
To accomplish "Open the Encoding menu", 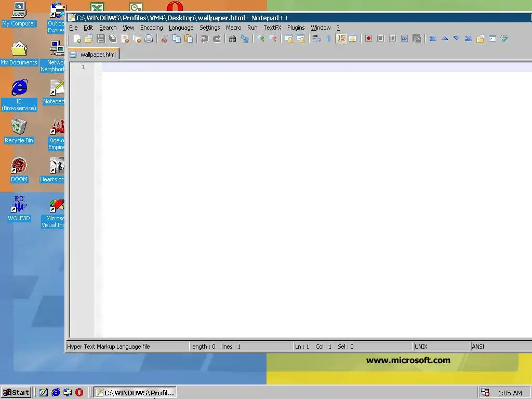I will pos(151,28).
